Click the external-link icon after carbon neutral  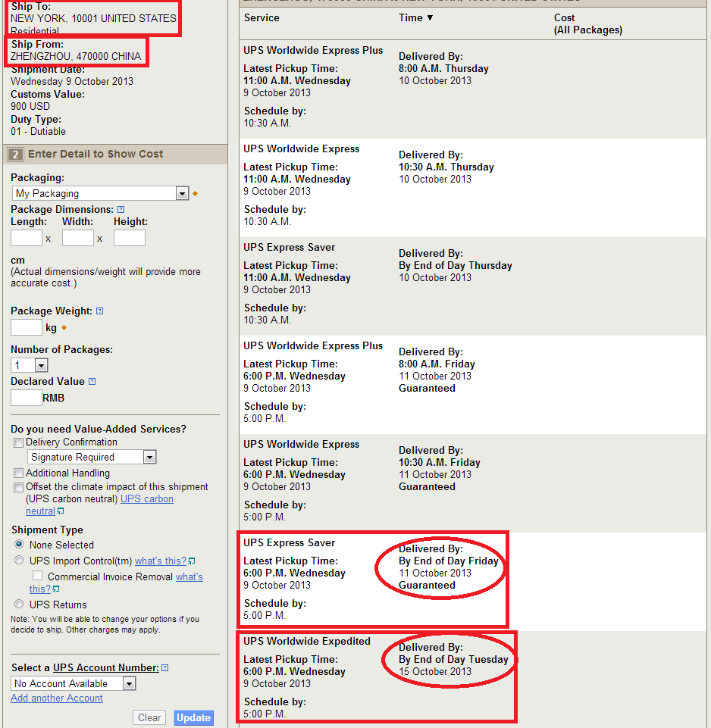pyautogui.click(x=61, y=511)
